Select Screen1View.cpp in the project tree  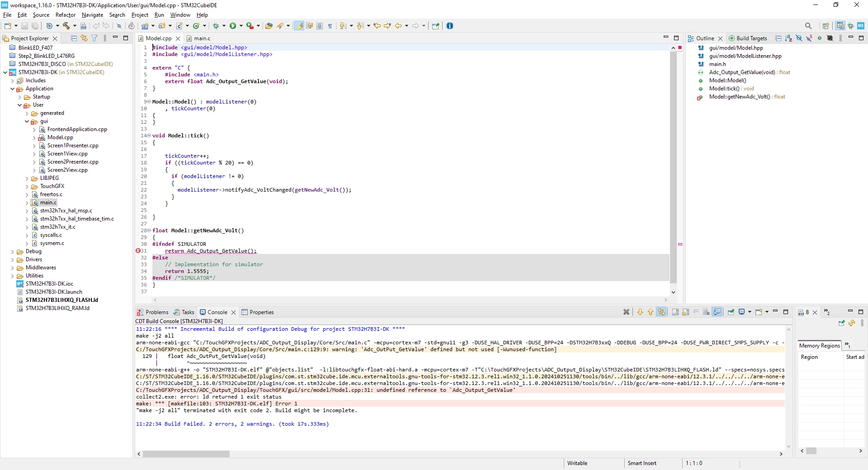click(67, 154)
